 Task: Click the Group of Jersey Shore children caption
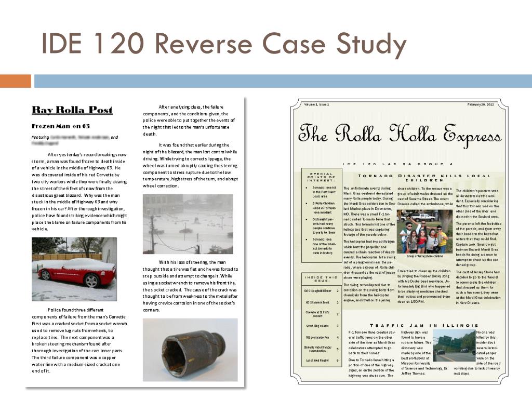click(x=425, y=256)
